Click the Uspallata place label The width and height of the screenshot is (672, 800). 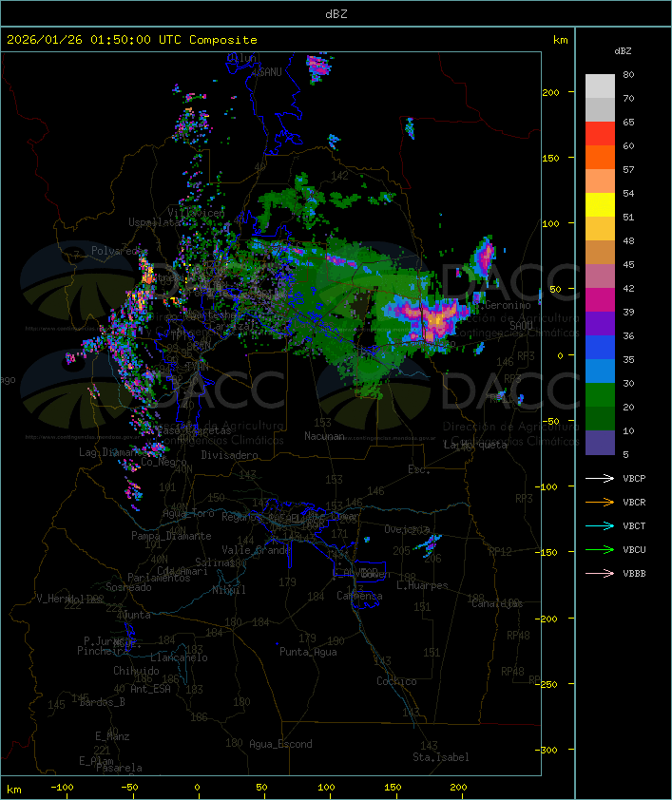(x=154, y=222)
